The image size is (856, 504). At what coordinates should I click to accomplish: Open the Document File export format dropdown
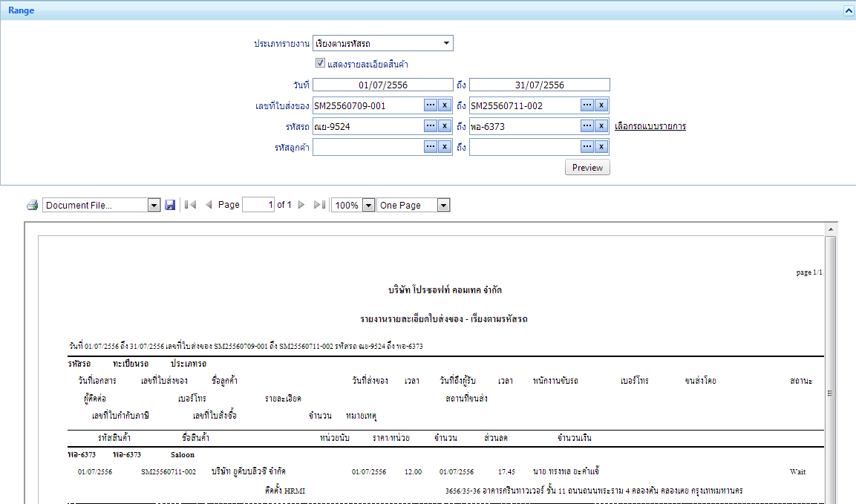tap(154, 206)
